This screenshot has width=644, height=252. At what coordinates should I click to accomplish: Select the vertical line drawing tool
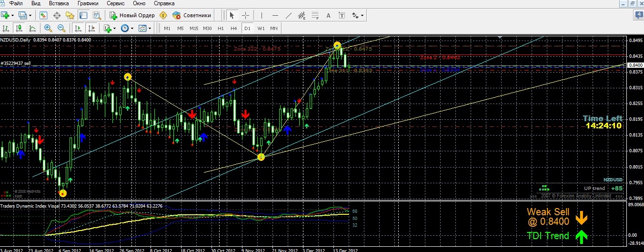(262, 15)
